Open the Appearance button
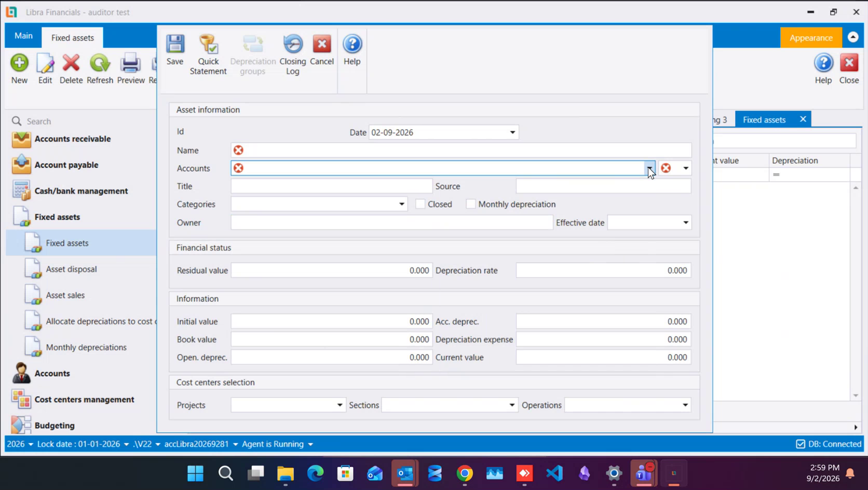868x490 pixels. coord(811,38)
